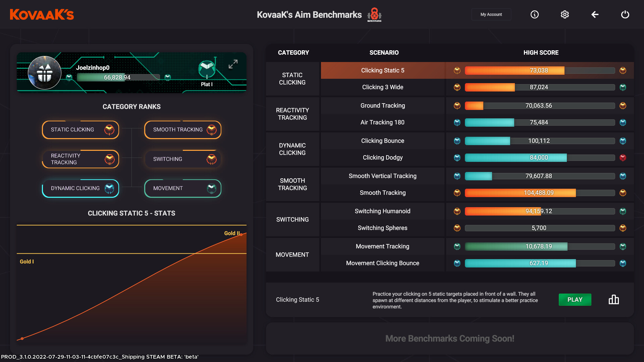This screenshot has width=644, height=362.
Task: Click the Static Clicking category label
Action: click(x=292, y=78)
